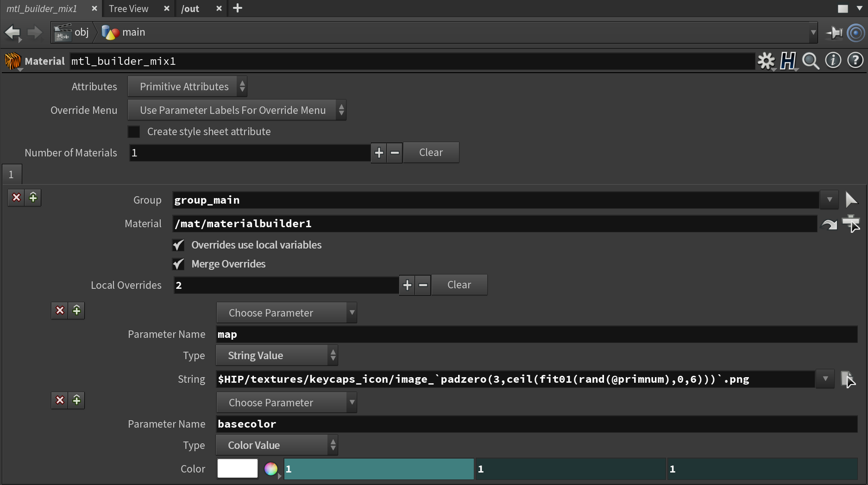Uncheck the Merge Overrides checkbox
This screenshot has width=868, height=485.
pyautogui.click(x=178, y=264)
